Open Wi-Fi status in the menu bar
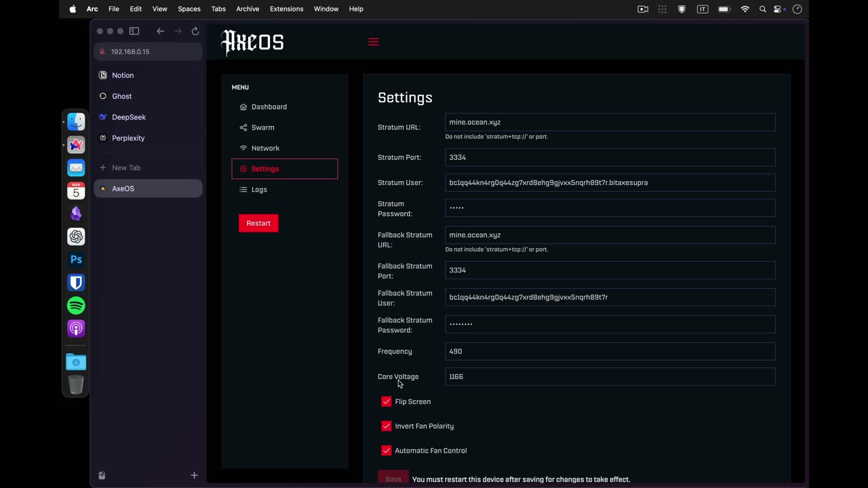868x488 pixels. pyautogui.click(x=745, y=9)
